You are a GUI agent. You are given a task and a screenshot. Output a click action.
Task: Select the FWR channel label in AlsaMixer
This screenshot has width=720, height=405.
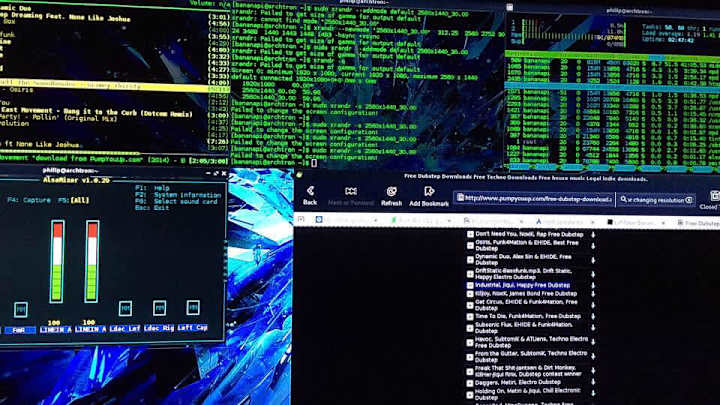click(x=19, y=330)
